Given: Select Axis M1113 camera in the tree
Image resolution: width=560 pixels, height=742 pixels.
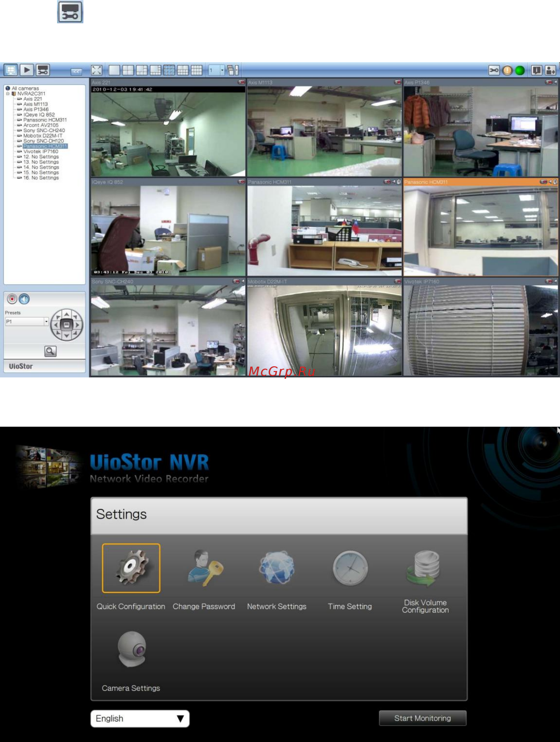Looking at the screenshot, I should [35, 104].
